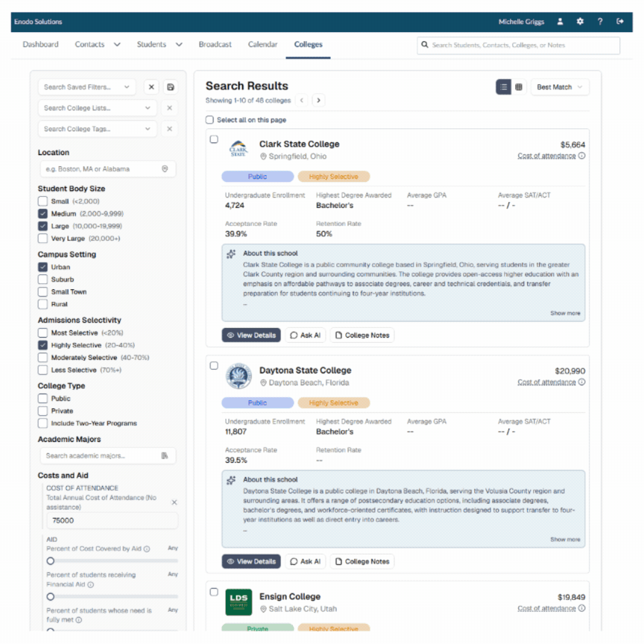Open the user profile icon

[560, 22]
